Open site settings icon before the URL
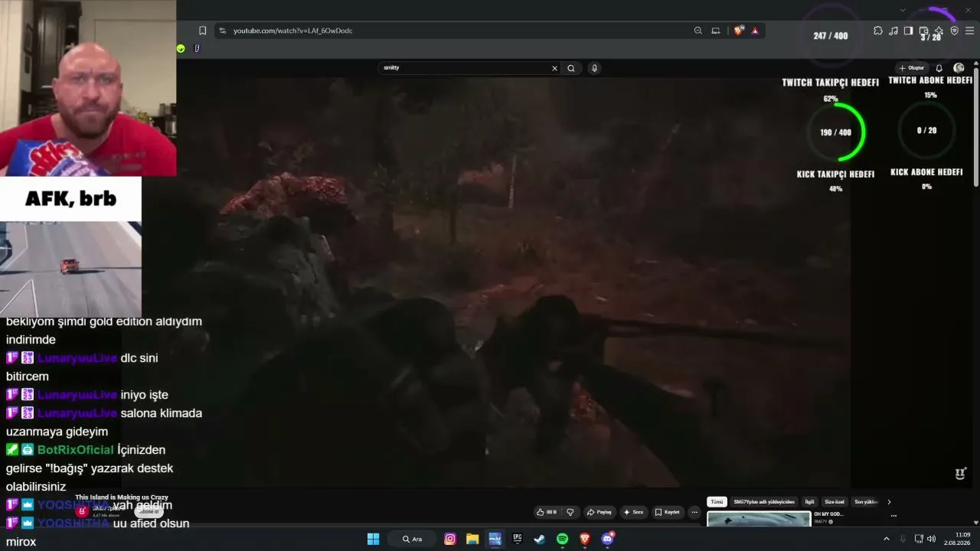This screenshot has height=551, width=980. tap(222, 31)
